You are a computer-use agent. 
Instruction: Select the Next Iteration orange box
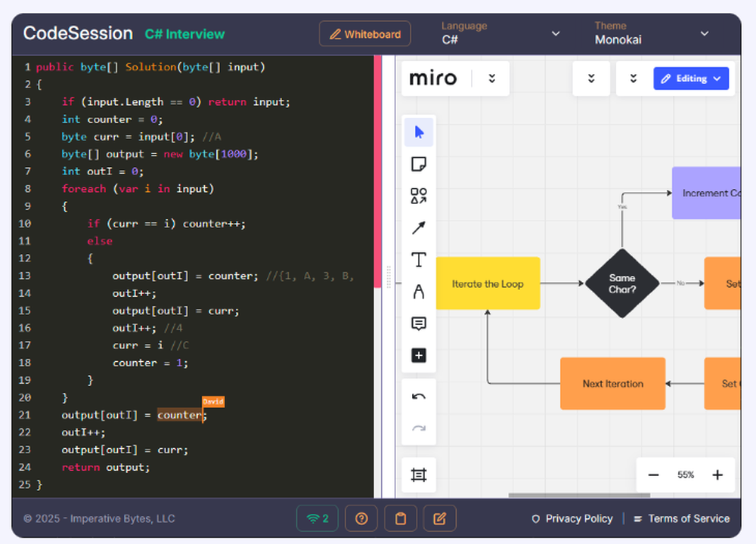613,384
